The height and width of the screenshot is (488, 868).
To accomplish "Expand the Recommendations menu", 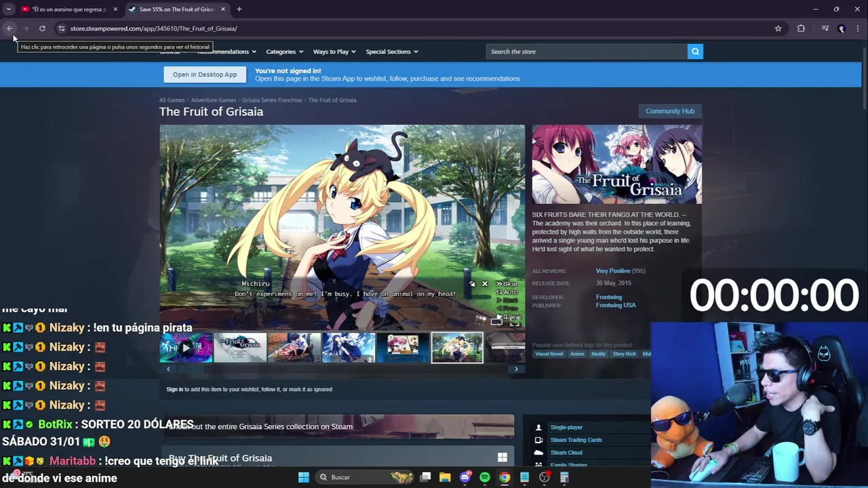I will (226, 52).
